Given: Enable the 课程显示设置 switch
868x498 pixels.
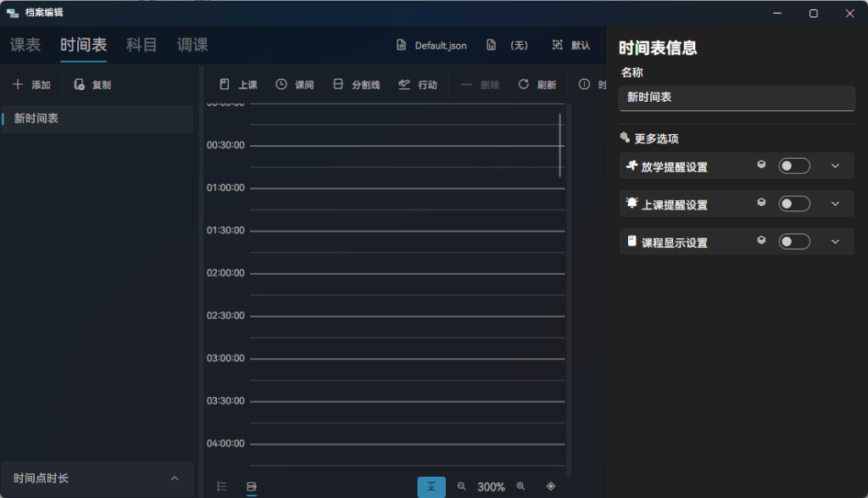Looking at the screenshot, I should tap(794, 241).
